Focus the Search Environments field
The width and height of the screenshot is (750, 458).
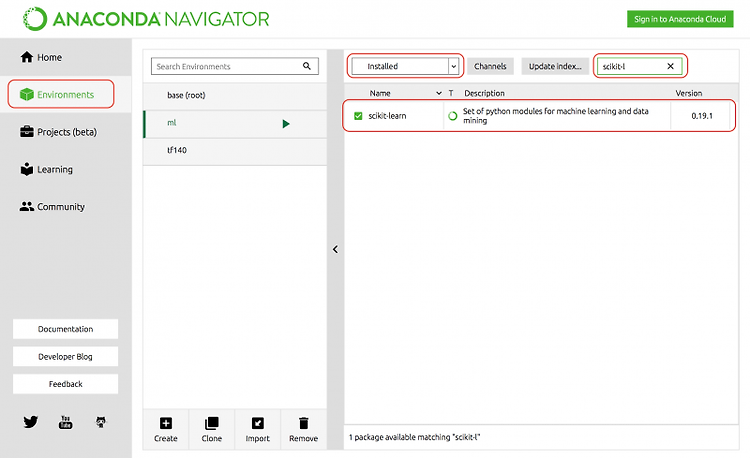[x=234, y=66]
